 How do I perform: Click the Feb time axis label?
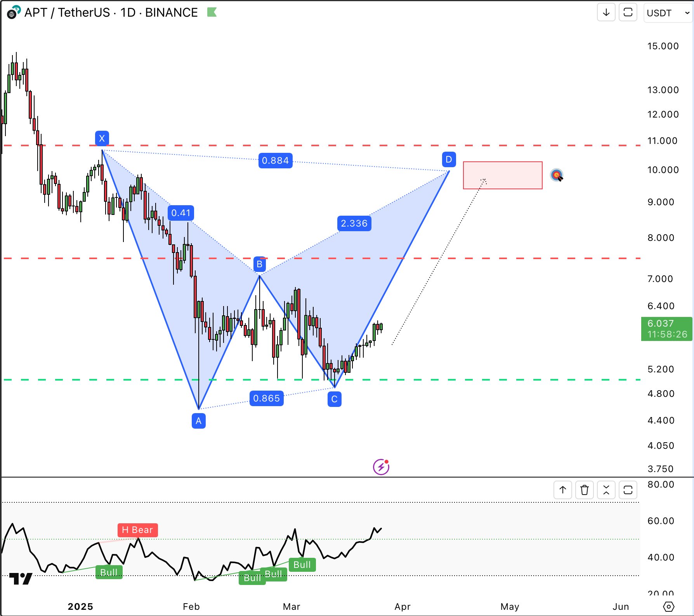click(x=191, y=606)
